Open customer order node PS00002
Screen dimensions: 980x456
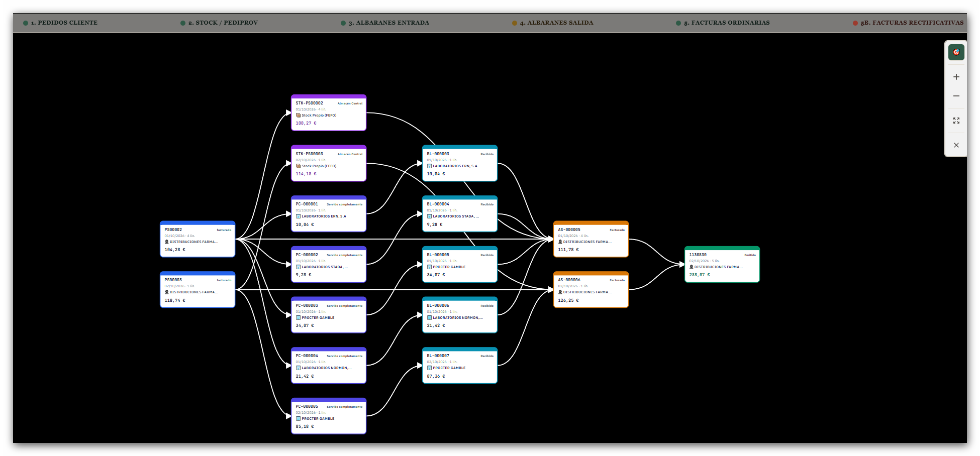coord(198,239)
